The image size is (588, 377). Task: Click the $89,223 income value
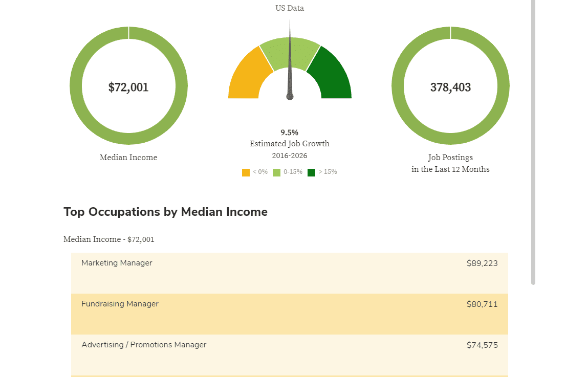click(x=482, y=263)
